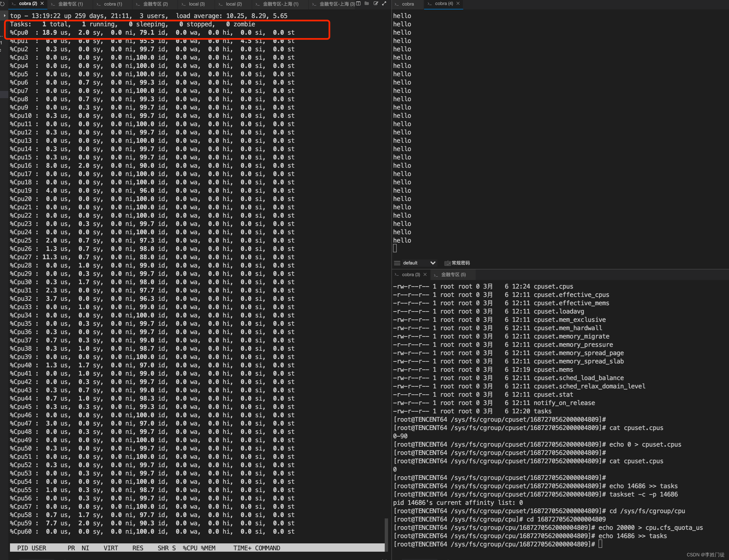Screen dimensions: 729x560
Task: Switch to the 金融专区 (2) tab
Action: pos(155,4)
